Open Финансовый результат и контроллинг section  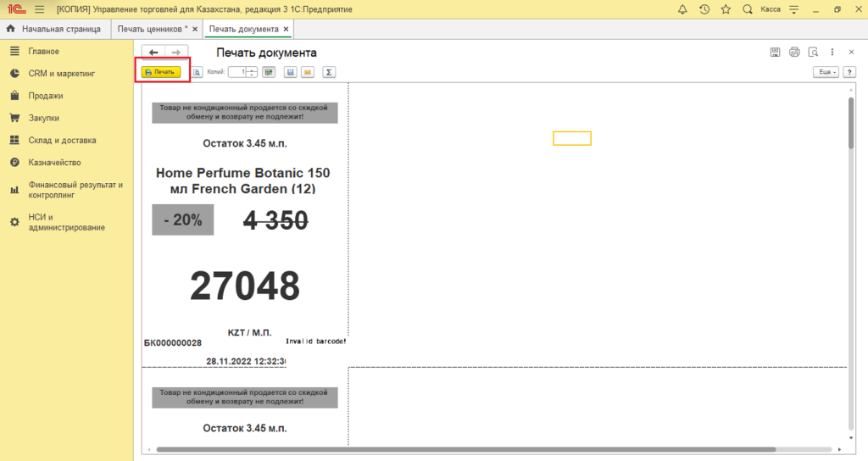[x=75, y=190]
